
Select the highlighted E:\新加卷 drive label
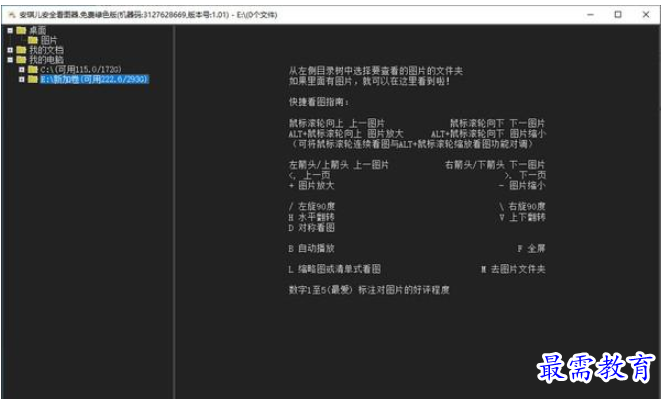[94, 79]
